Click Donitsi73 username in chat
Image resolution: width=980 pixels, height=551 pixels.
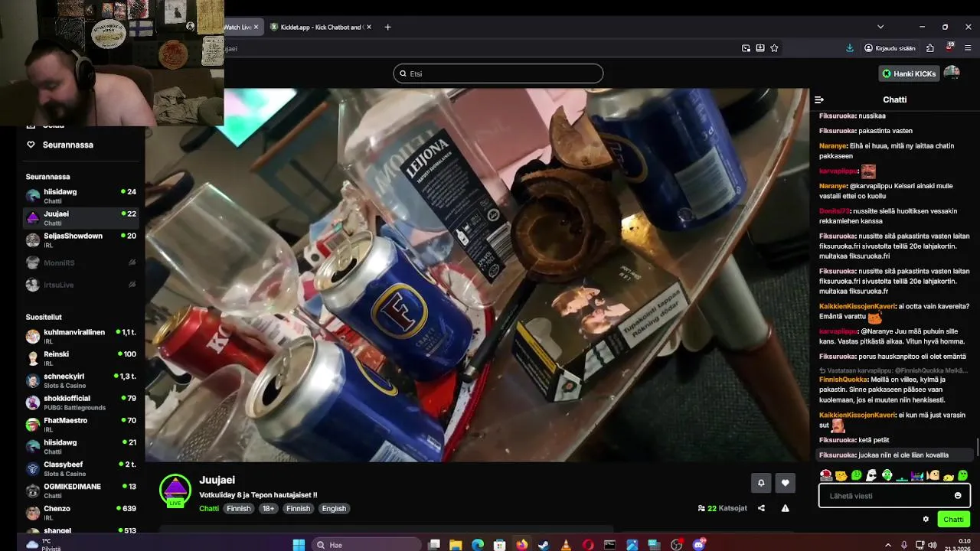[835, 210]
